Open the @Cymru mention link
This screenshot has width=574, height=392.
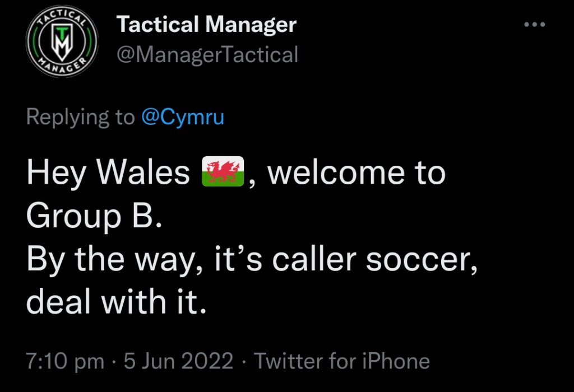click(182, 117)
